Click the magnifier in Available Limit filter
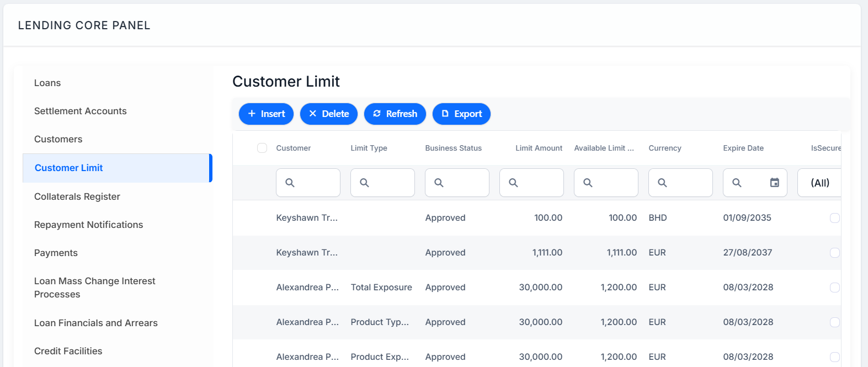This screenshot has height=367, width=868. pos(588,183)
